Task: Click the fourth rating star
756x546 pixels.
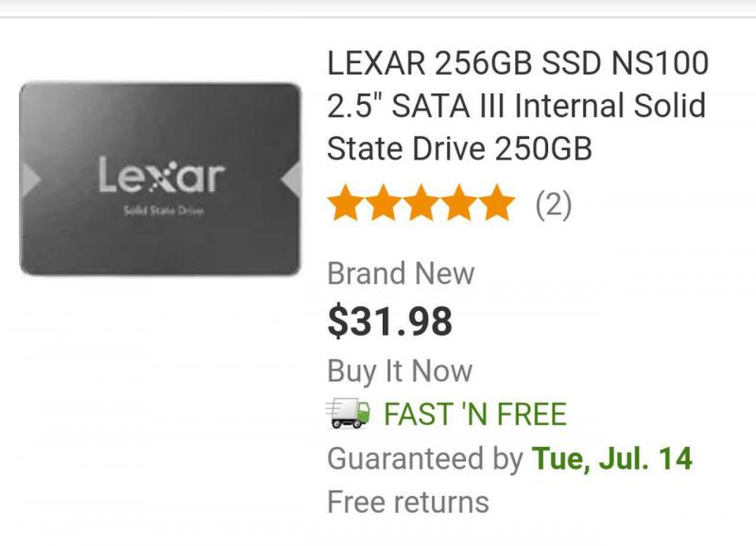Action: coord(458,204)
